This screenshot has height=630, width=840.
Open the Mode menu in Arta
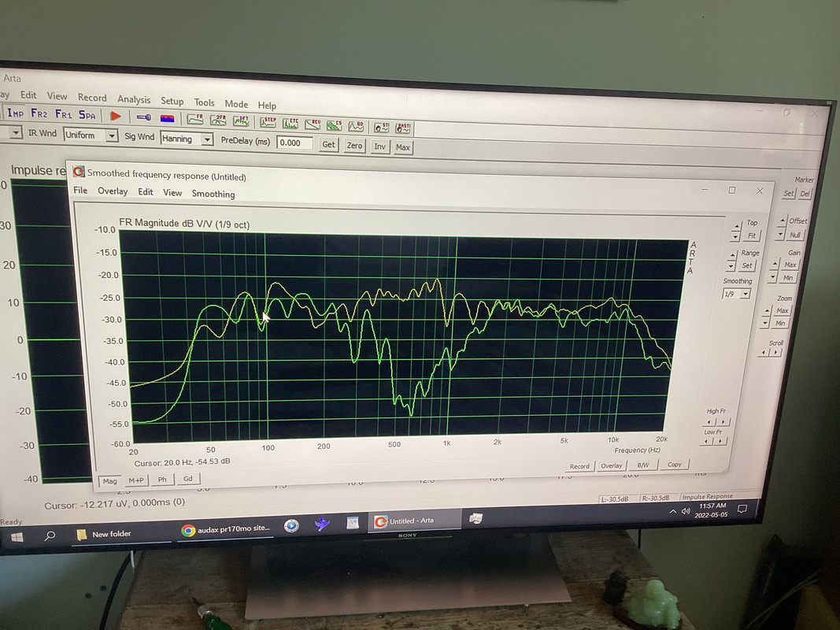pos(236,104)
